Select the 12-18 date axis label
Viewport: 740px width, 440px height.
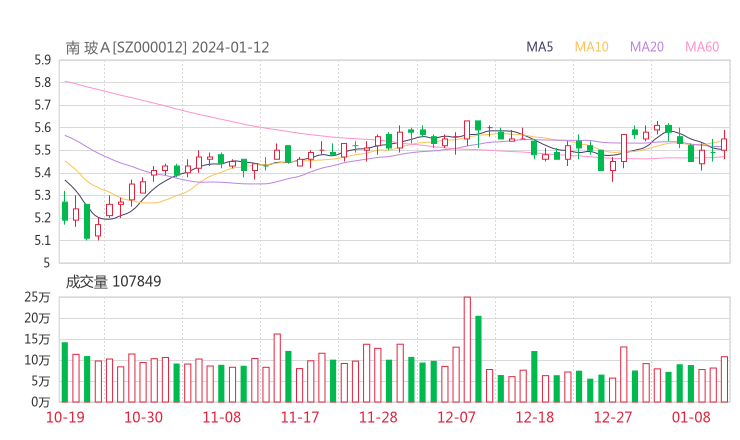click(535, 417)
